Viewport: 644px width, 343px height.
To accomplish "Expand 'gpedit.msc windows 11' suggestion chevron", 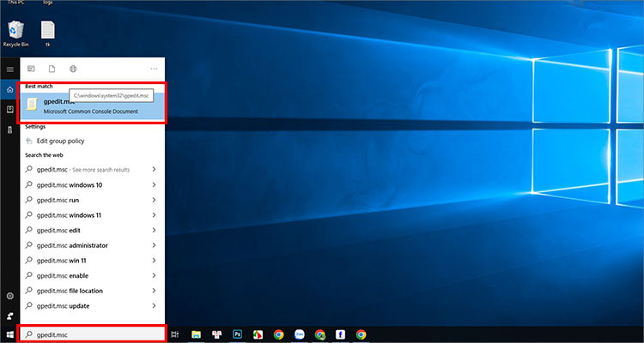I will (154, 215).
